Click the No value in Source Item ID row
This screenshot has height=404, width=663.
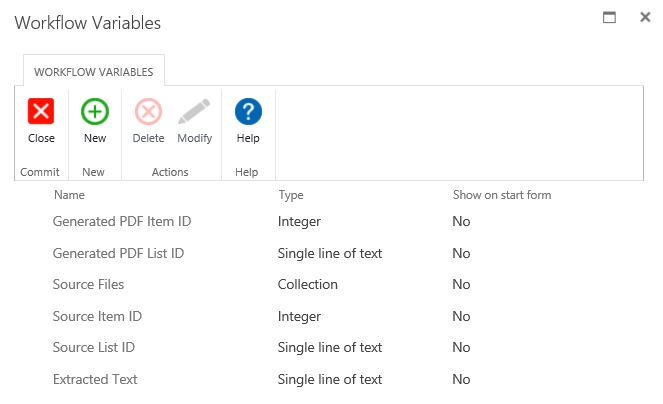point(461,316)
